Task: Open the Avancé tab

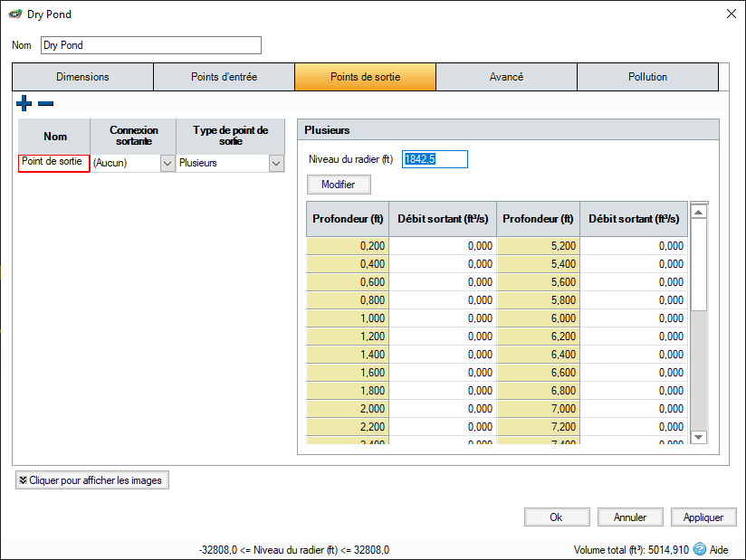Action: pyautogui.click(x=507, y=77)
